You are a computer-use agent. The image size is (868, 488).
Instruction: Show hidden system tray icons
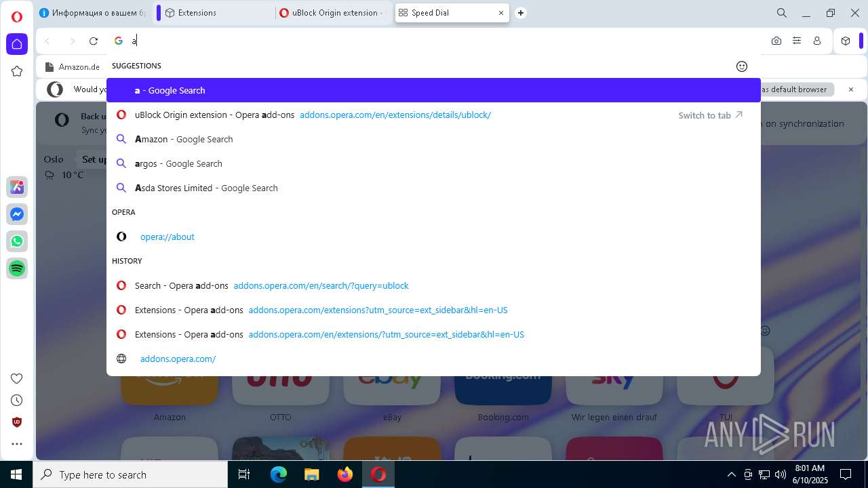731,474
